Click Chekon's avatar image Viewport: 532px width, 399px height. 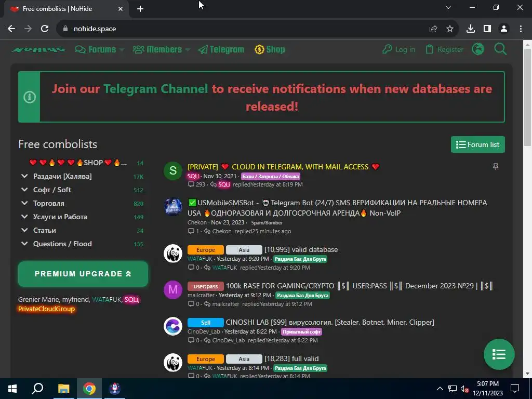[173, 207]
